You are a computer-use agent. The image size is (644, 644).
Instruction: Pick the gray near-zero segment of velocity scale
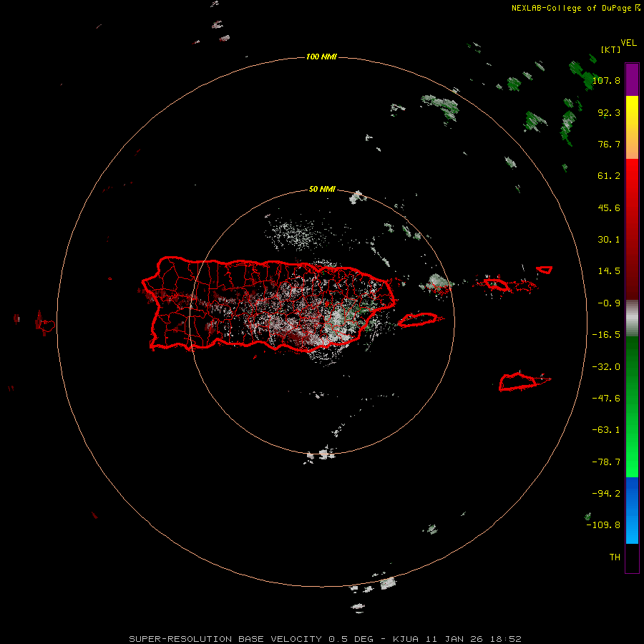pyautogui.click(x=632, y=318)
